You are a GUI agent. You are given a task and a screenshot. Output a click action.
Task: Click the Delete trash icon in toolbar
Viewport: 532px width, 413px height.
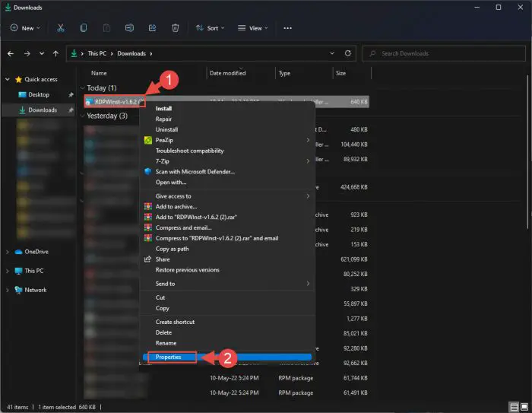point(176,28)
